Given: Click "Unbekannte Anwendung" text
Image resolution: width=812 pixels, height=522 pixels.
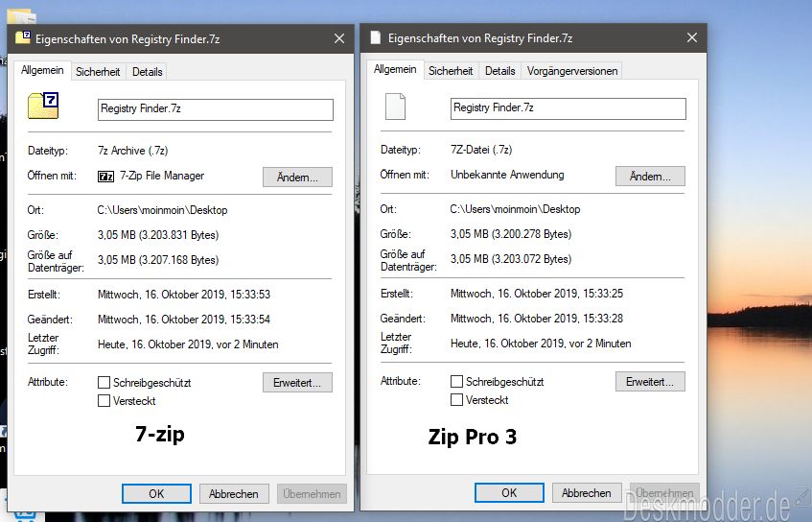Looking at the screenshot, I should (507, 175).
